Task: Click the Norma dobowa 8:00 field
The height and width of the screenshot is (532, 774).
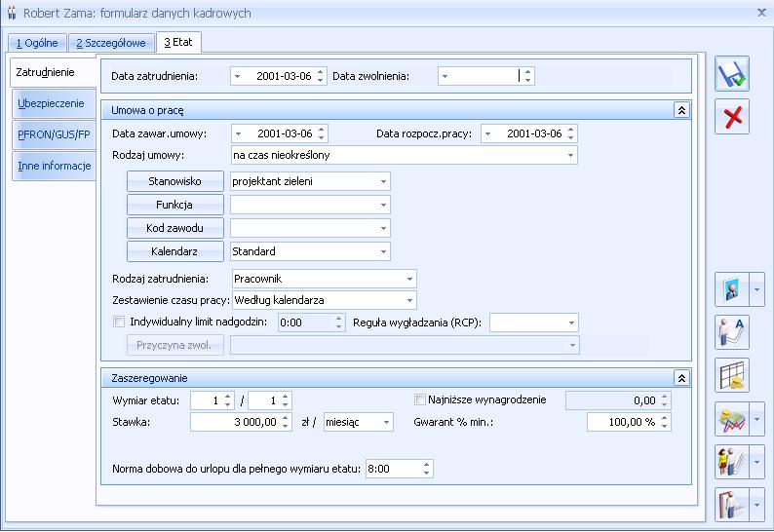Action: coord(400,469)
